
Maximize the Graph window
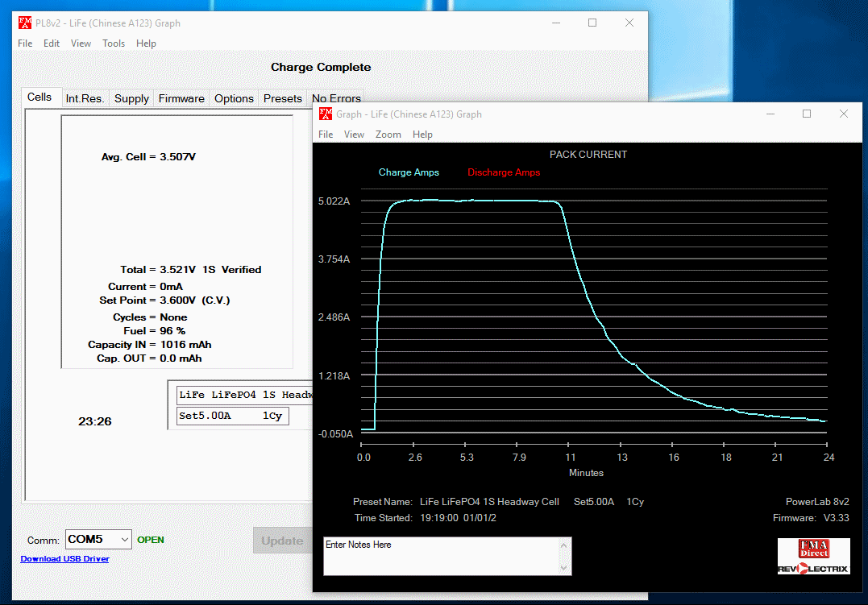(x=807, y=114)
